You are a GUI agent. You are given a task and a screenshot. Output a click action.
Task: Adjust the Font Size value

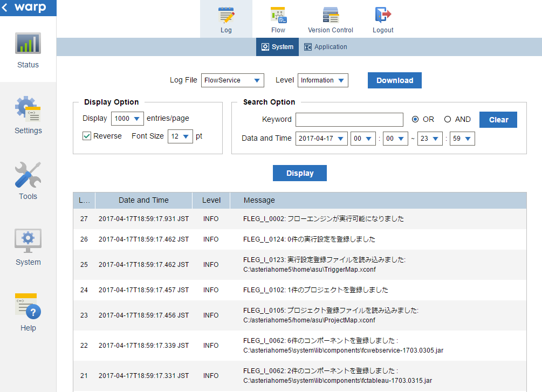pos(180,136)
